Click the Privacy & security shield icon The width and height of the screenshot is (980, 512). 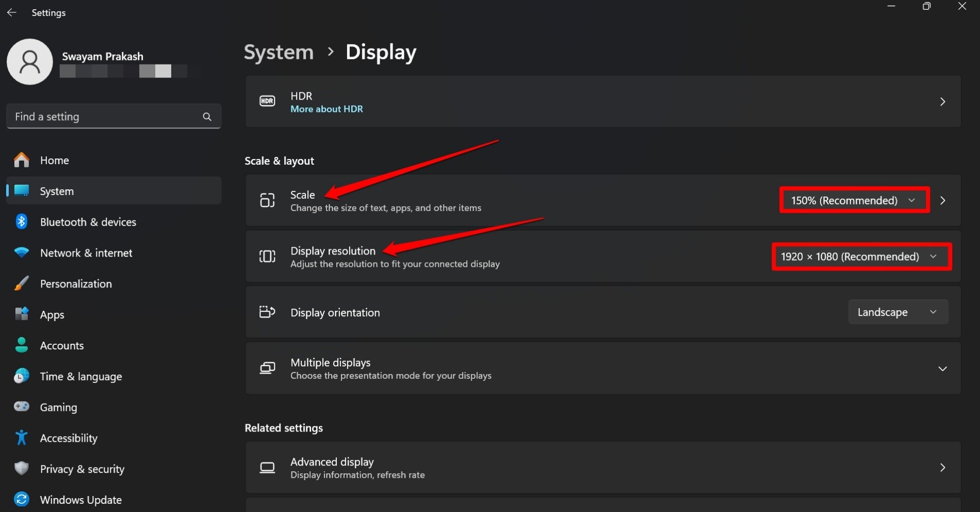[21, 469]
